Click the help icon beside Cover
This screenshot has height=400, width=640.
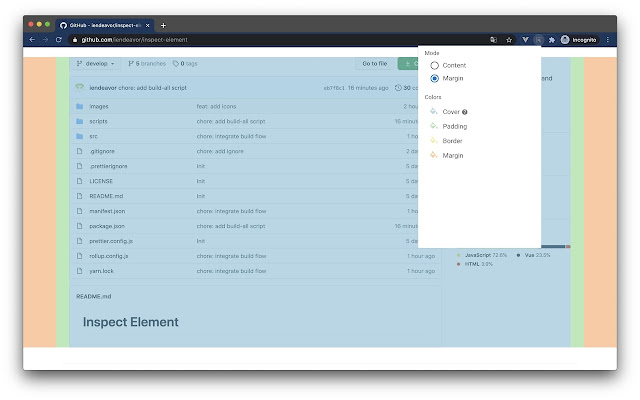point(465,112)
